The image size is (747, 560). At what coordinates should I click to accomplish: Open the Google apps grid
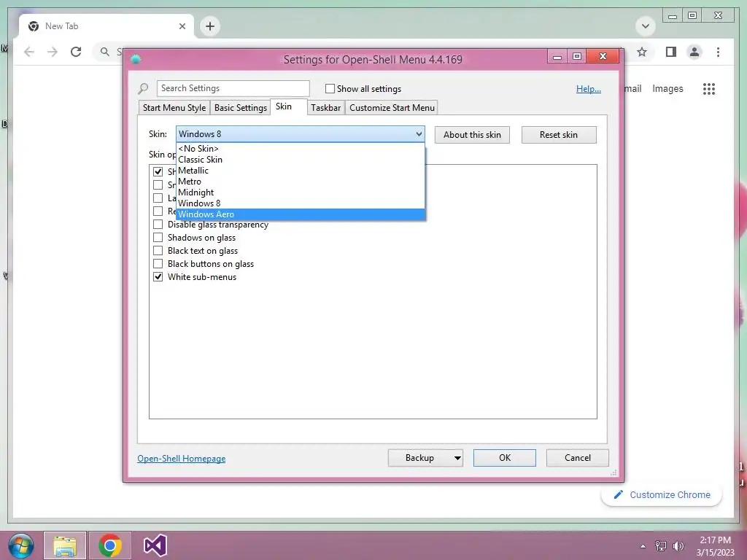[x=709, y=88]
